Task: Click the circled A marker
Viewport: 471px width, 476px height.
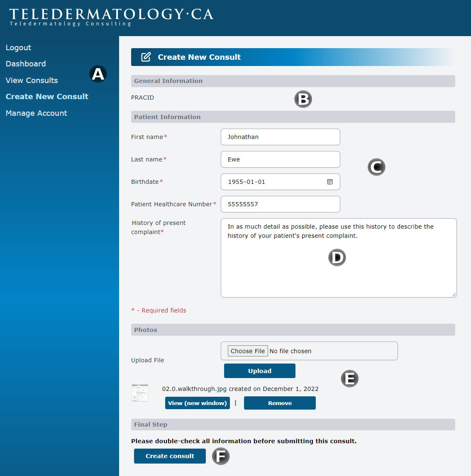Action: pos(98,74)
